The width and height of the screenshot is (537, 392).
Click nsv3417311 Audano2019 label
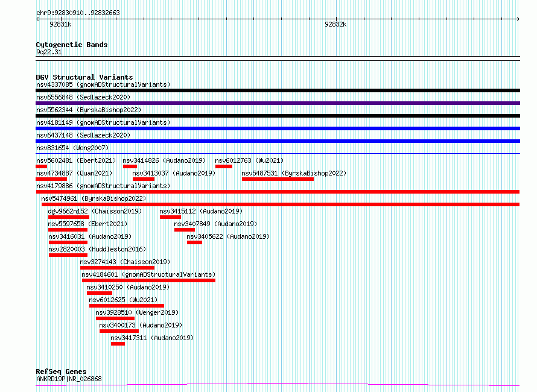[x=152, y=338]
